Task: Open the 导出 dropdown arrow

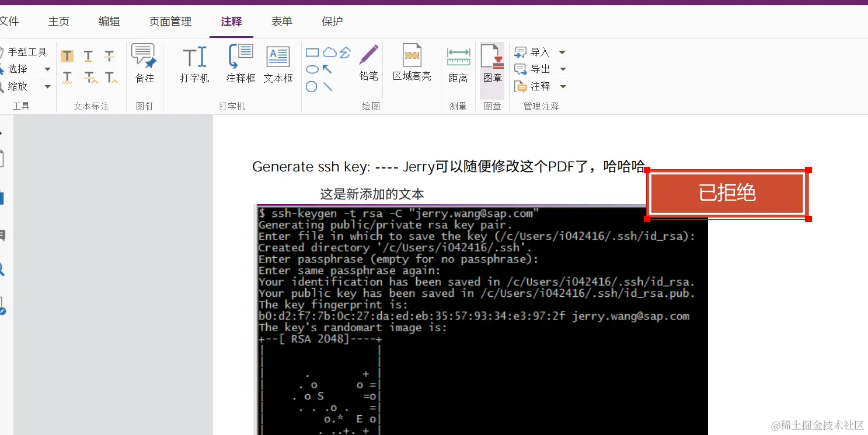Action: click(x=563, y=69)
